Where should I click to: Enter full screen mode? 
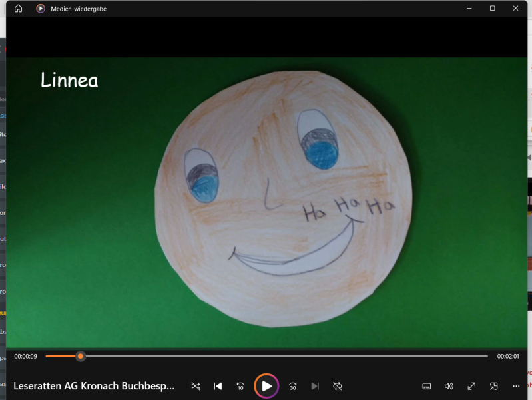click(x=471, y=386)
